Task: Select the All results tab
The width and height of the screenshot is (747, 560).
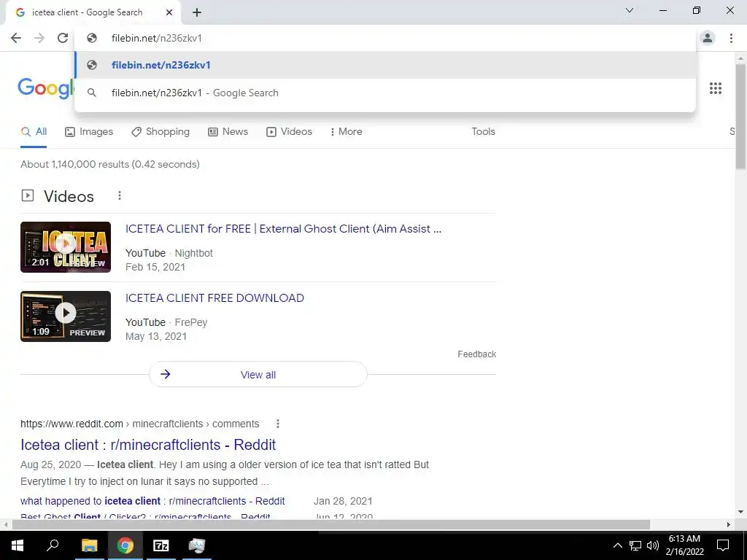Action: click(34, 132)
